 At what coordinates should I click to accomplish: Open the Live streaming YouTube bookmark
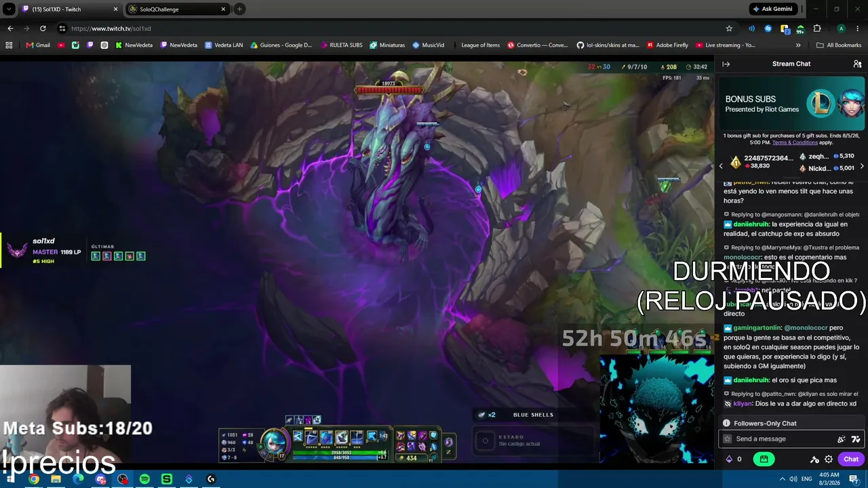tap(725, 45)
